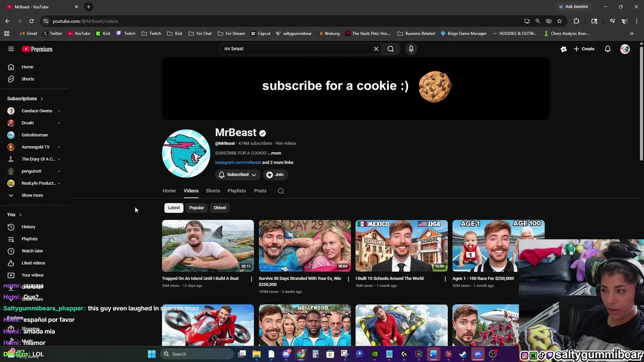Open the Create video menu

pos(584,49)
